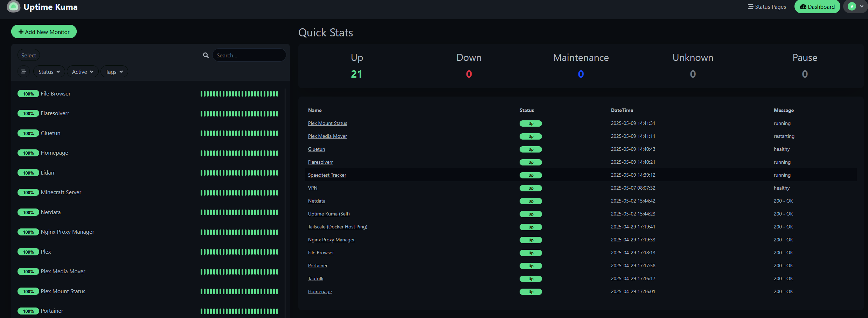The width and height of the screenshot is (868, 318).
Task: Open the Nginx Proxy Manager sidebar monitor
Action: [x=148, y=232]
